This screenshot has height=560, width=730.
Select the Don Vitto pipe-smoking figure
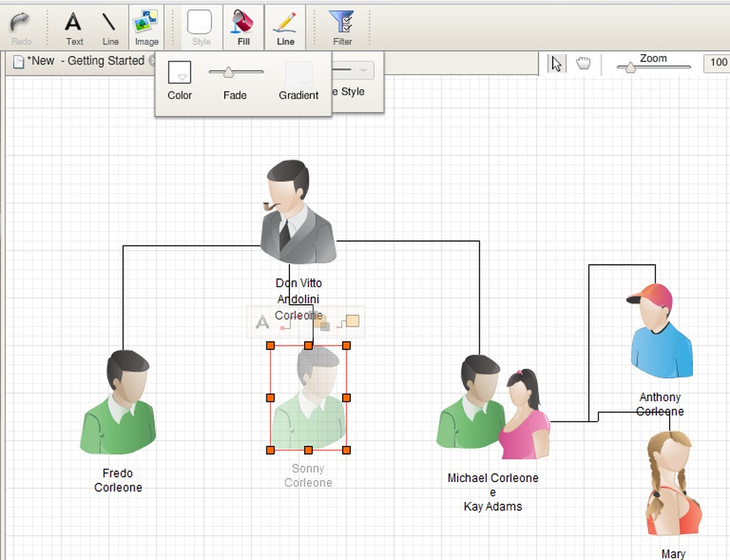pyautogui.click(x=298, y=212)
